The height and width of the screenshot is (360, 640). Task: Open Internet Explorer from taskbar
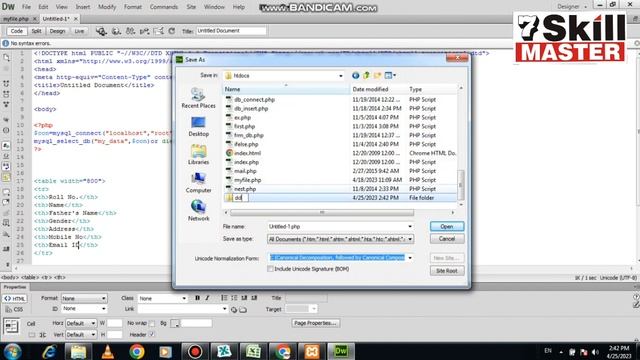coord(49,351)
